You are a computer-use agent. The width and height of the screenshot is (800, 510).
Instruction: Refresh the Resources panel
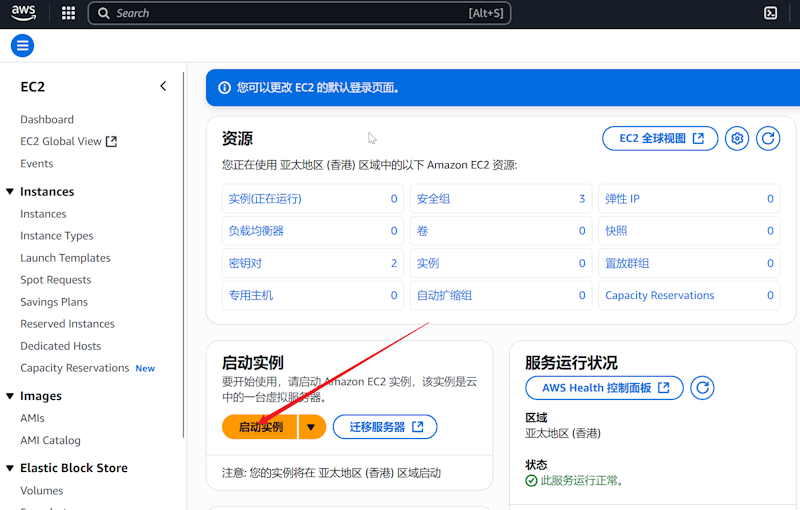tap(767, 139)
